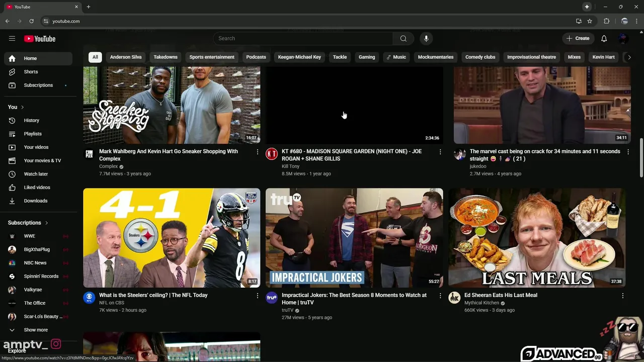Select the Comedy clubs chip
This screenshot has width=644, height=362.
click(x=480, y=57)
